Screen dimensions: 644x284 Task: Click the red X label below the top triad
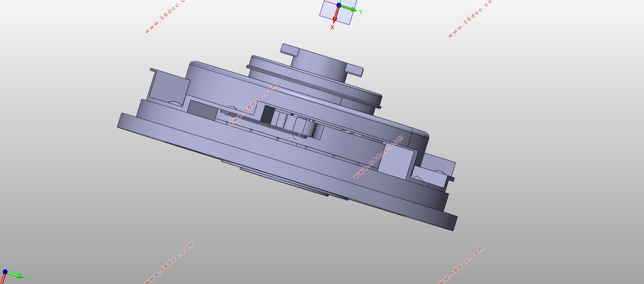[x=332, y=27]
